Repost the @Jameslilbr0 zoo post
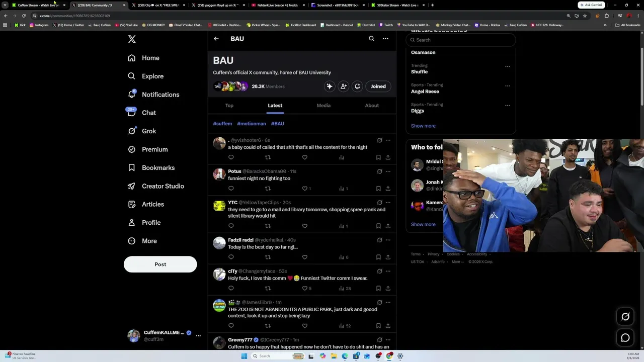This screenshot has height=362, width=644. coord(268,326)
